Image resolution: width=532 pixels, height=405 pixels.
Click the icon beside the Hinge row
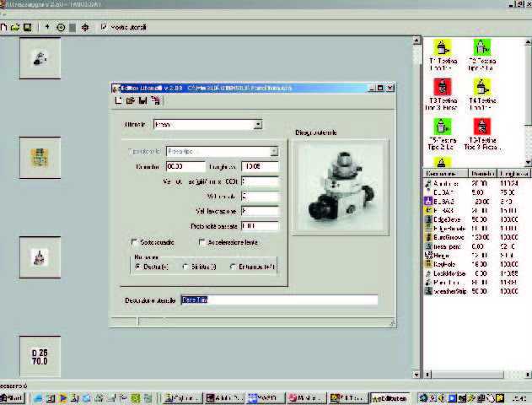click(x=428, y=255)
